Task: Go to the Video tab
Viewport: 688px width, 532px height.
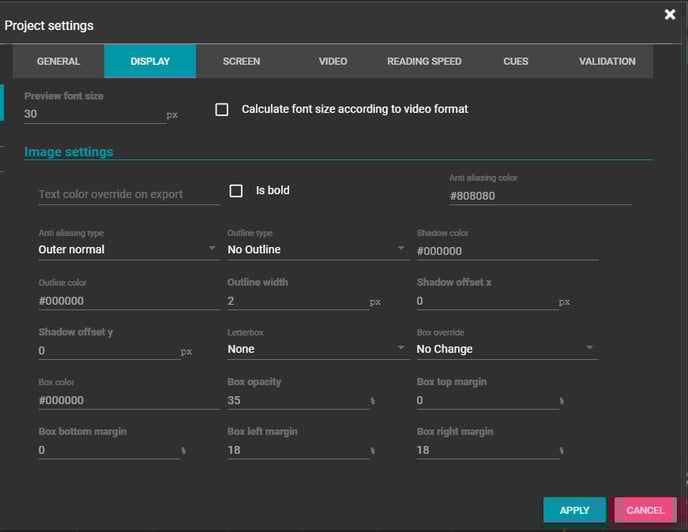Action: click(333, 61)
